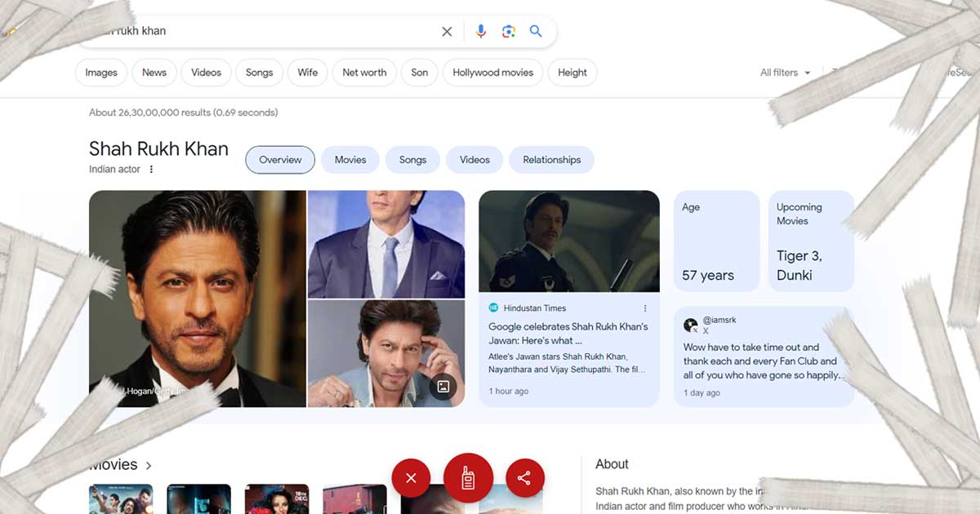Click the Shah Rukh Khan panel title
The image size is (980, 514).
tap(158, 149)
